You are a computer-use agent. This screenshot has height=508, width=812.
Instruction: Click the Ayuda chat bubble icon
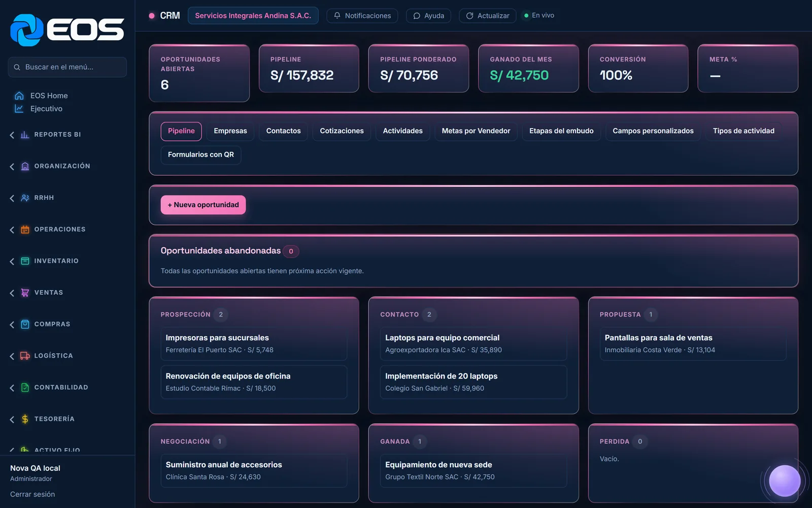[417, 16]
